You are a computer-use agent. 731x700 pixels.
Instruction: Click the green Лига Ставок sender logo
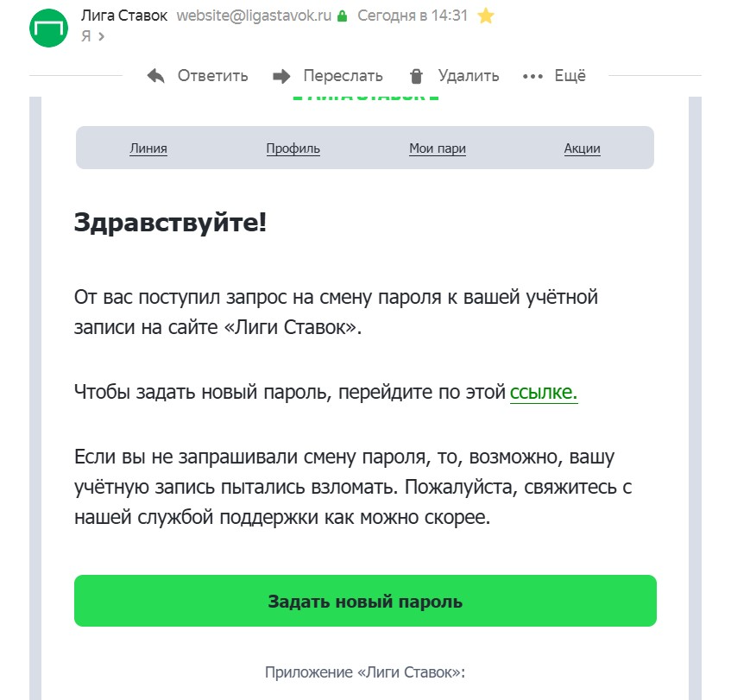[49, 26]
